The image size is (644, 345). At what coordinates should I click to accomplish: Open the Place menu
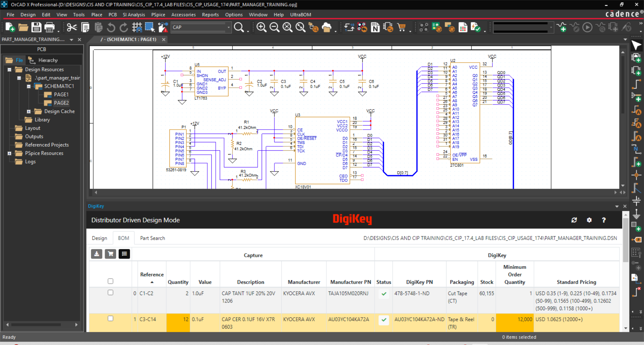coord(97,15)
